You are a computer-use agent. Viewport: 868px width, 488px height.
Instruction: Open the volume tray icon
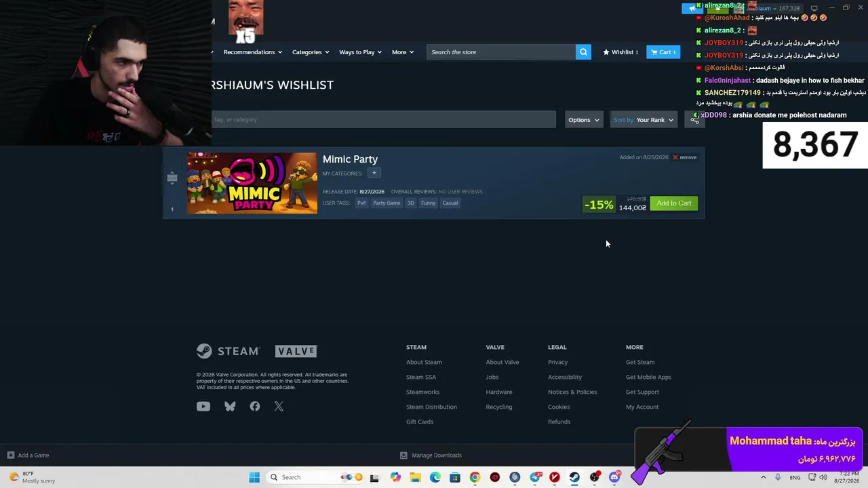(823, 477)
